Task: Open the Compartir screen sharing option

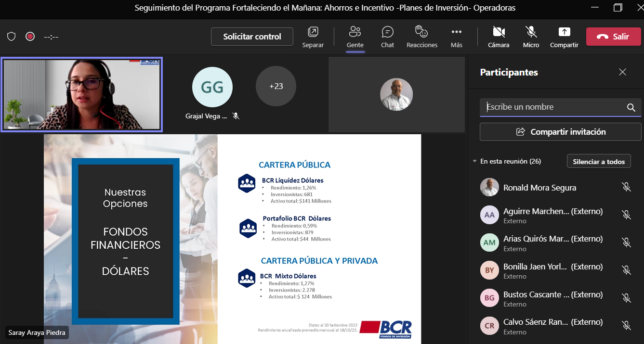Action: click(x=564, y=37)
